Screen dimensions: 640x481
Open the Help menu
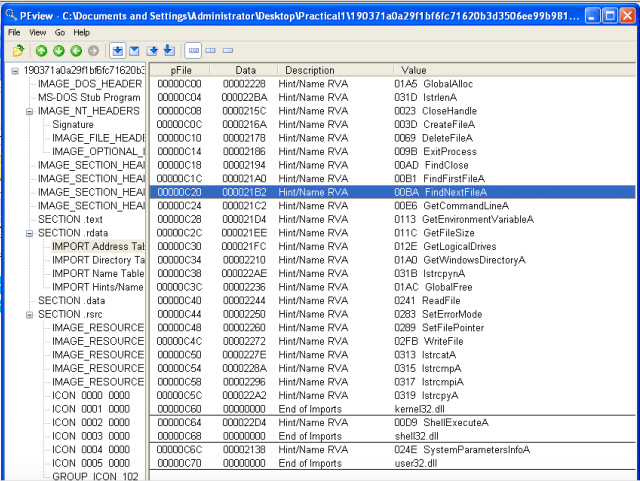pos(81,32)
